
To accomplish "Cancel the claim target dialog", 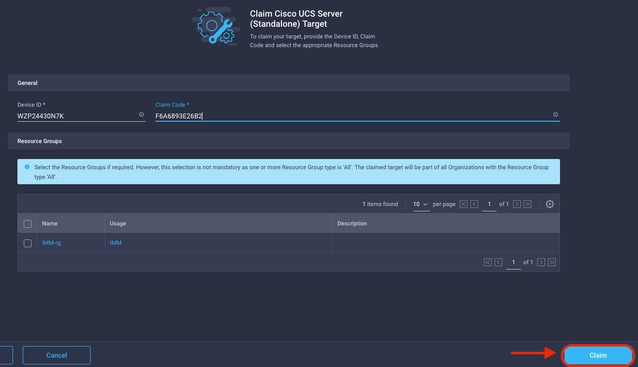I will point(57,355).
